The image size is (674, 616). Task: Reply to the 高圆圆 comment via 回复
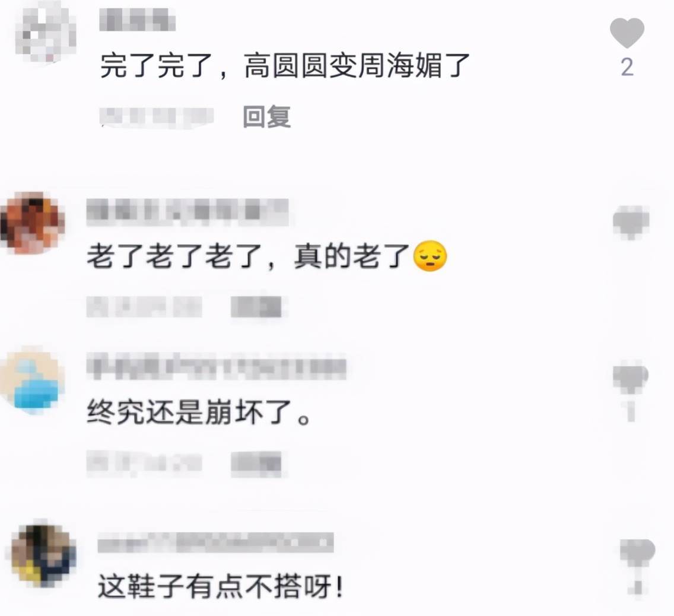[266, 116]
